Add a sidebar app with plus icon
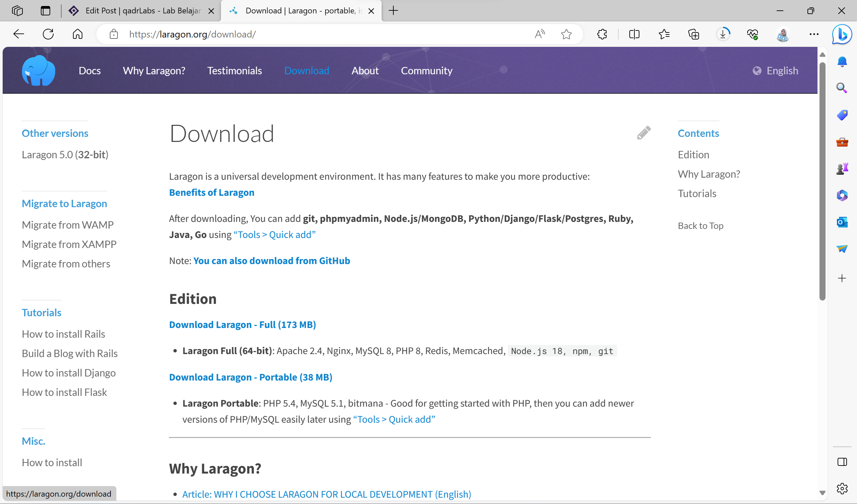Screen dimensions: 857x504 842,278
